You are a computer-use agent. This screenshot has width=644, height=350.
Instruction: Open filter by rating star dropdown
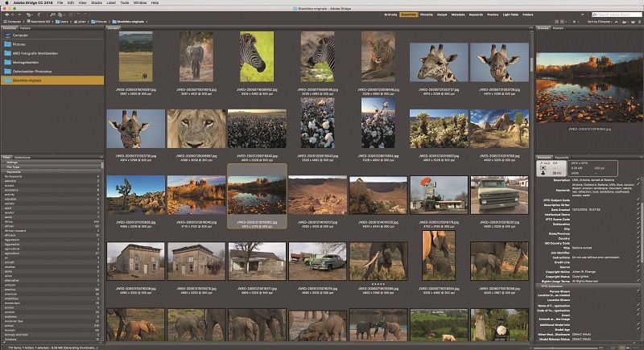pos(576,22)
